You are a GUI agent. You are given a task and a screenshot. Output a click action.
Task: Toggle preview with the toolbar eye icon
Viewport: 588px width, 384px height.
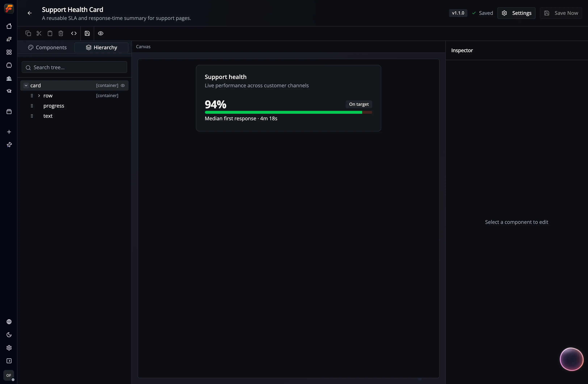(100, 33)
